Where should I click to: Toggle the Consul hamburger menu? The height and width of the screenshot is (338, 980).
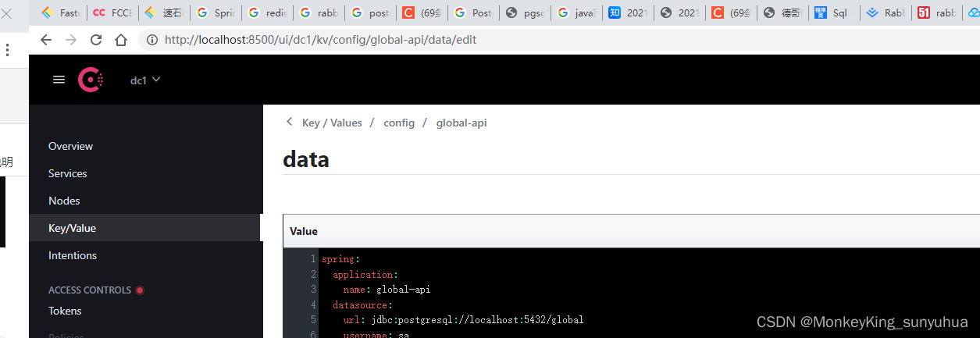click(59, 80)
